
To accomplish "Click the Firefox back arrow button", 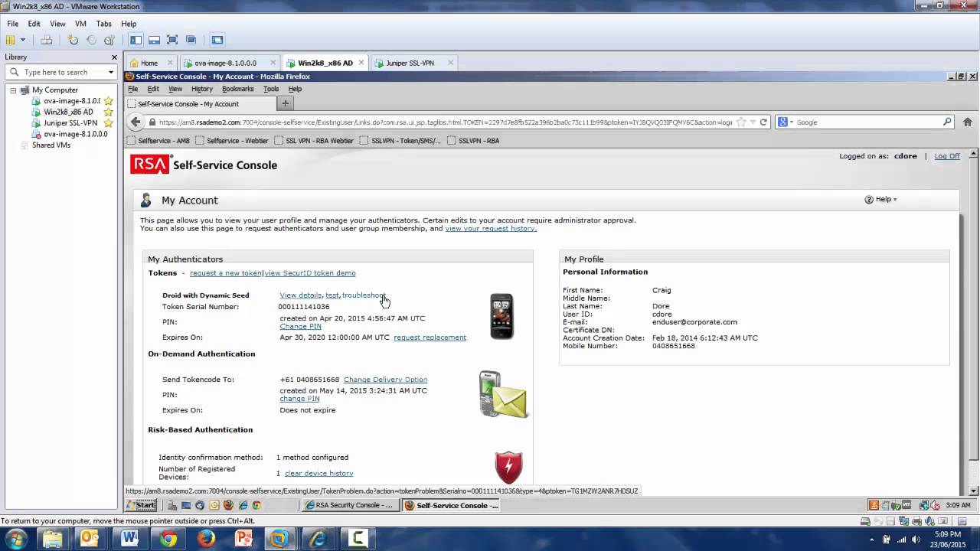I will (136, 122).
